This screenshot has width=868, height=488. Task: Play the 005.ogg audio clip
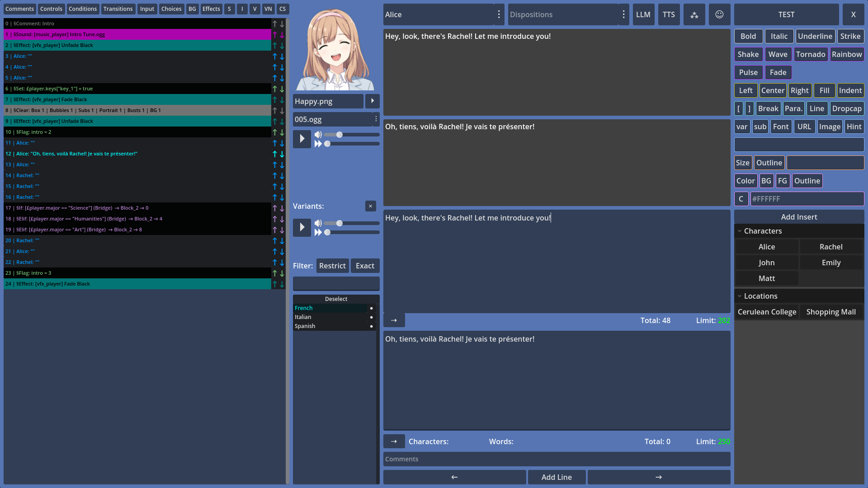pos(302,139)
